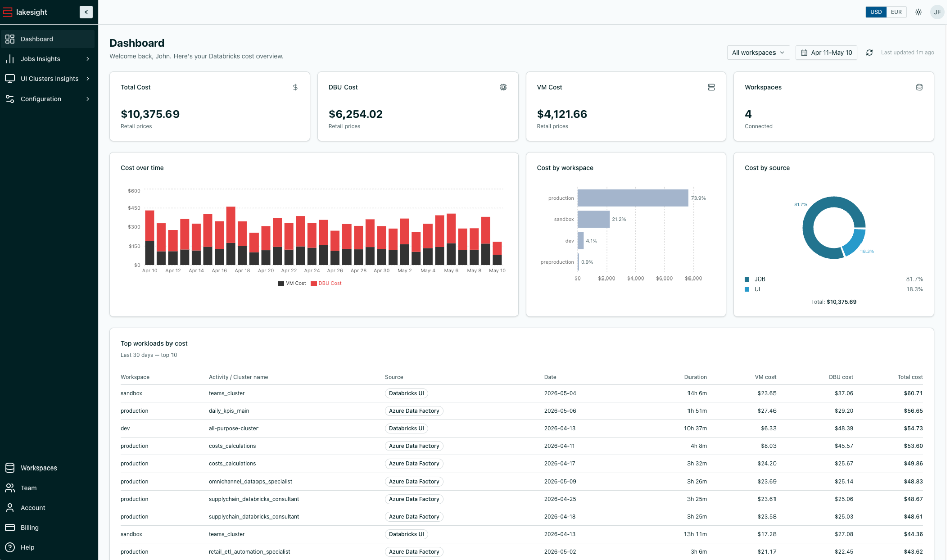
Task: Refresh data with the refresh icon
Action: (869, 52)
